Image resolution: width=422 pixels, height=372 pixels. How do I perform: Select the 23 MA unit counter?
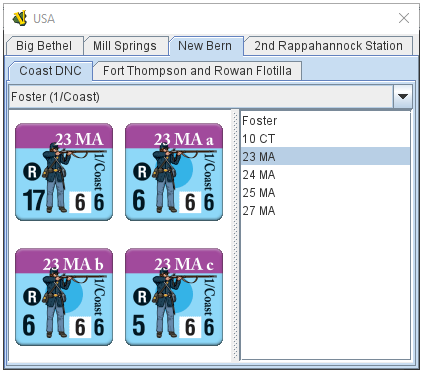tap(64, 172)
